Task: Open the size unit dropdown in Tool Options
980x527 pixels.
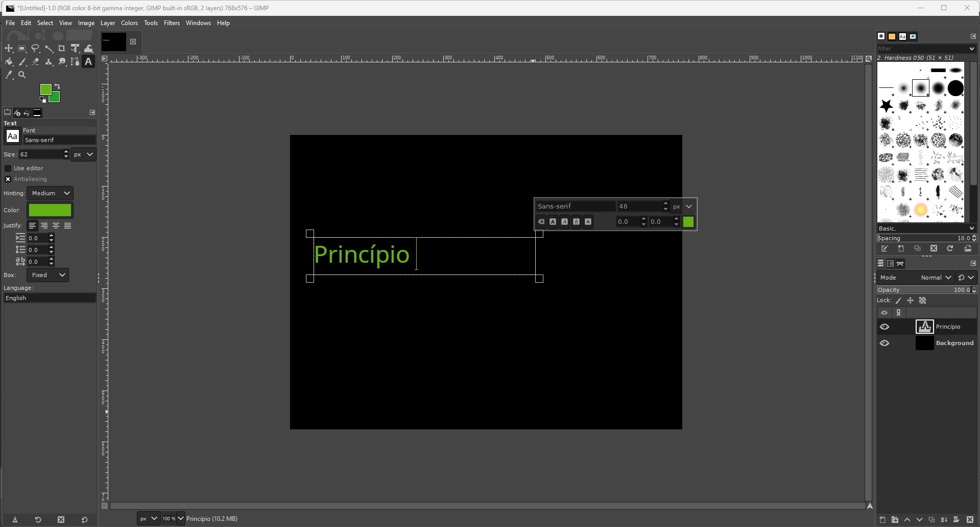Action: (83, 154)
